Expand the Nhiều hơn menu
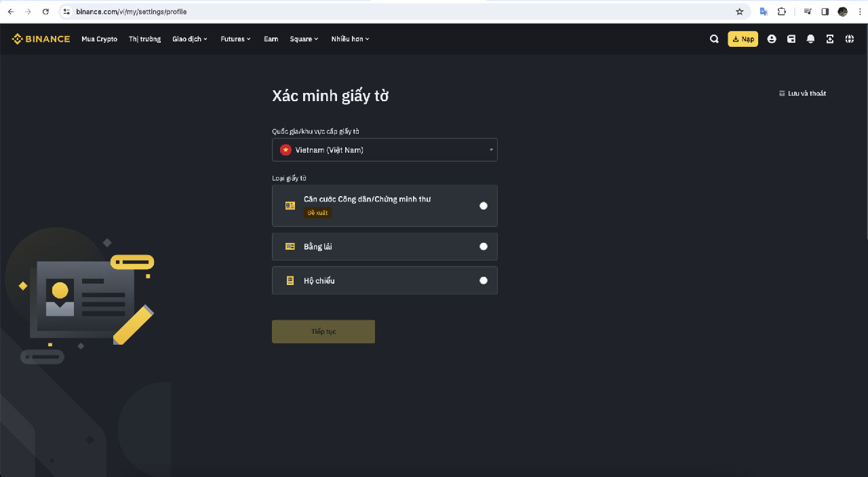This screenshot has height=477, width=868. tap(350, 39)
